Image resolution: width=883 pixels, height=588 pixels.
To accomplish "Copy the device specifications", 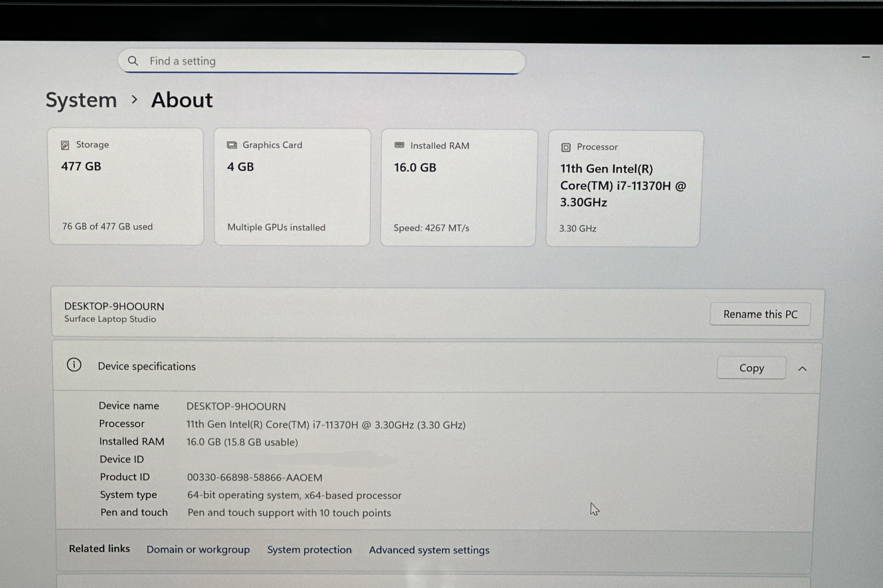I will point(752,368).
